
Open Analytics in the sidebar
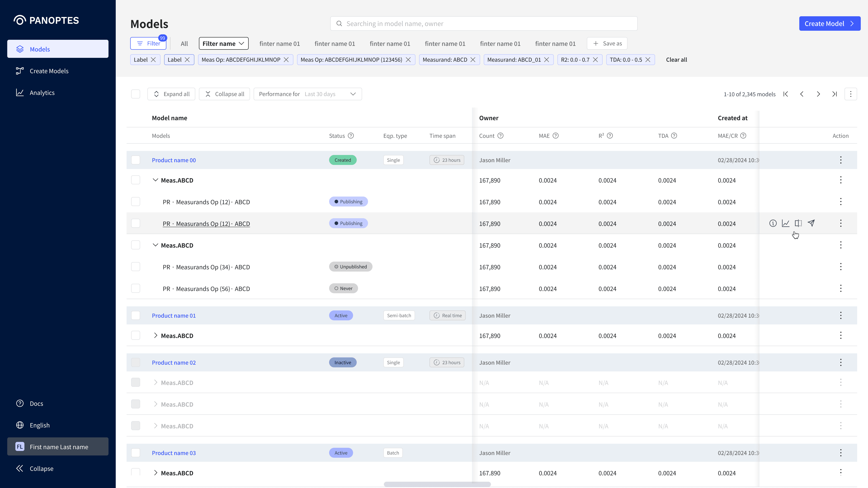[42, 93]
